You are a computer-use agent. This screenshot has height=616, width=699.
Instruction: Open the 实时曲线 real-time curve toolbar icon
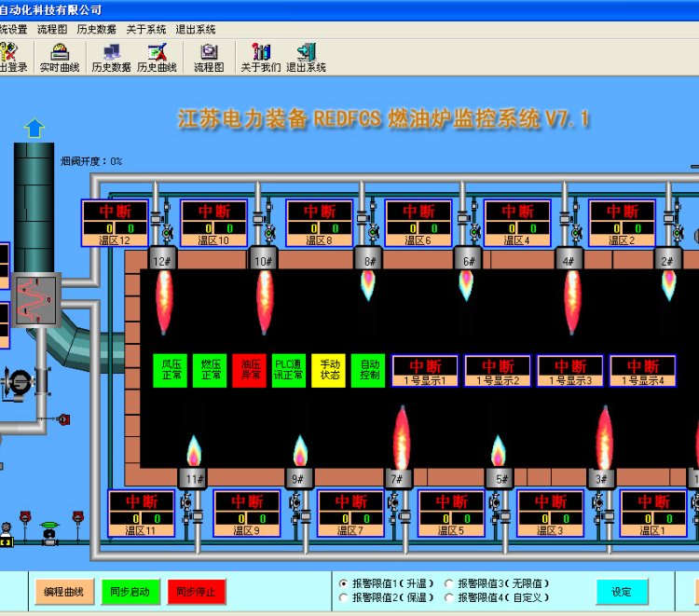(x=60, y=58)
